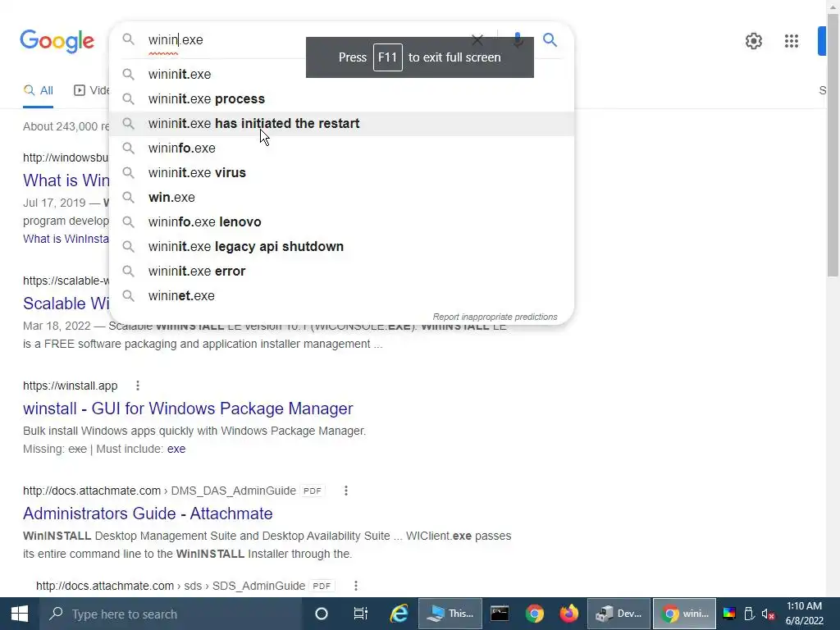Pick suggestion 'wininit.exe virus'
This screenshot has height=630, width=840.
[x=341, y=172]
